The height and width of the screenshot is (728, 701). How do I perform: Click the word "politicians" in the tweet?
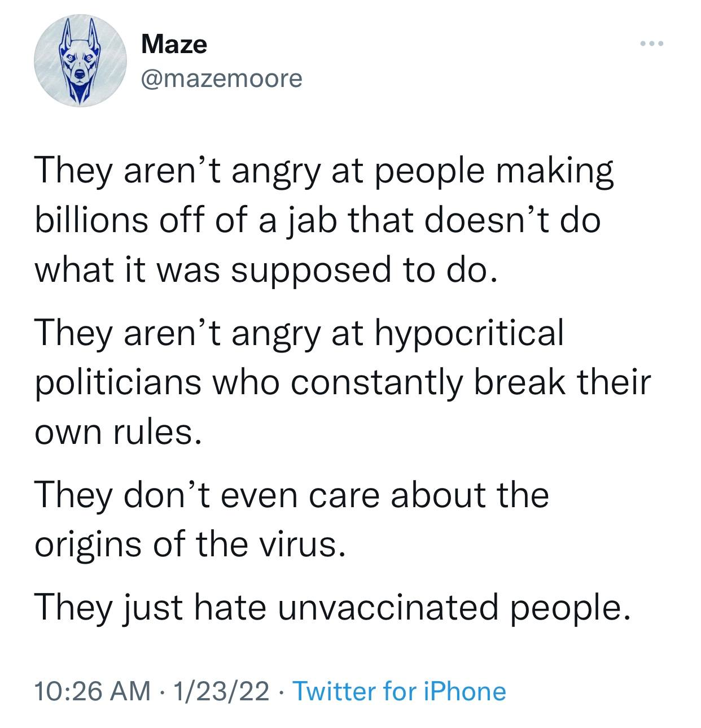tap(118, 382)
